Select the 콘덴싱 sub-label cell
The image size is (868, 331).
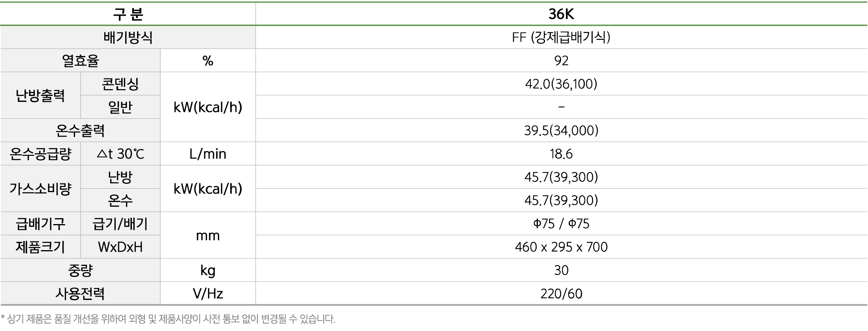click(x=120, y=84)
